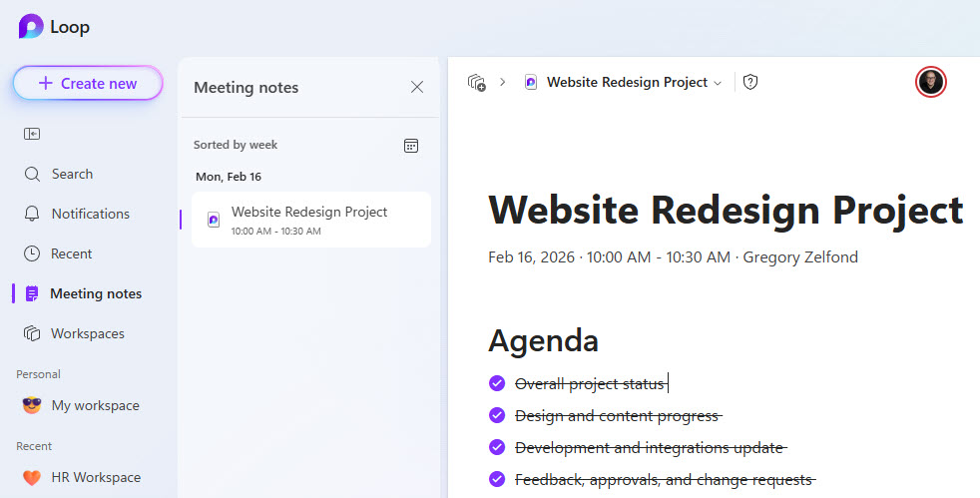This screenshot has height=498, width=980.
Task: Close the Meeting notes panel
Action: point(417,87)
